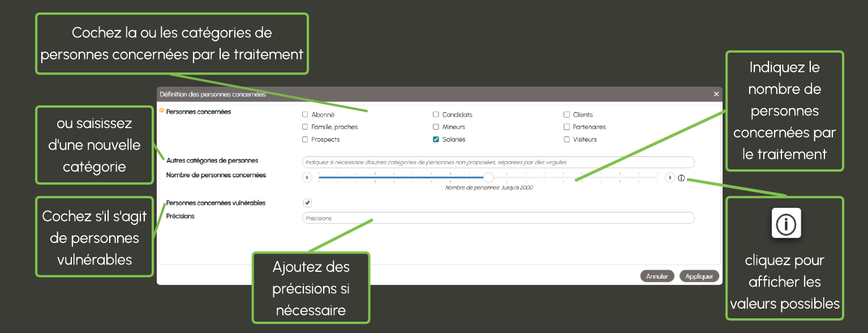Enable the Partenaires checkbox
Image resolution: width=868 pixels, height=333 pixels.
click(x=567, y=127)
